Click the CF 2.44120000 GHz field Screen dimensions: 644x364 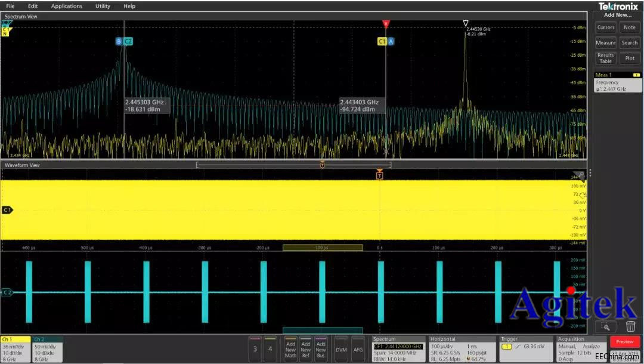tap(398, 347)
